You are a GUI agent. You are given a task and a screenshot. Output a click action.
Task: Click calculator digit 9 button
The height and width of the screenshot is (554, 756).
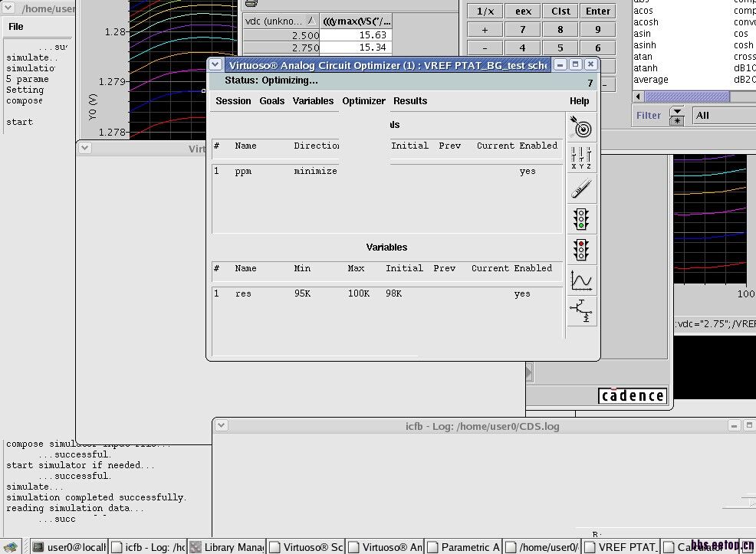(x=598, y=30)
